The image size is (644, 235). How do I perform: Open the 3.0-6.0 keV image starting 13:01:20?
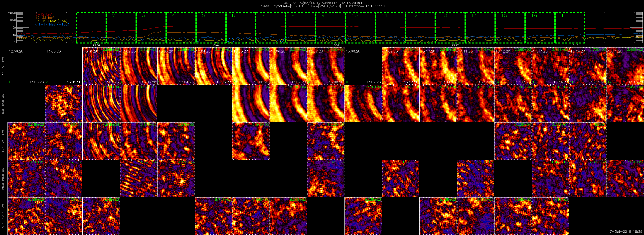click(x=101, y=66)
